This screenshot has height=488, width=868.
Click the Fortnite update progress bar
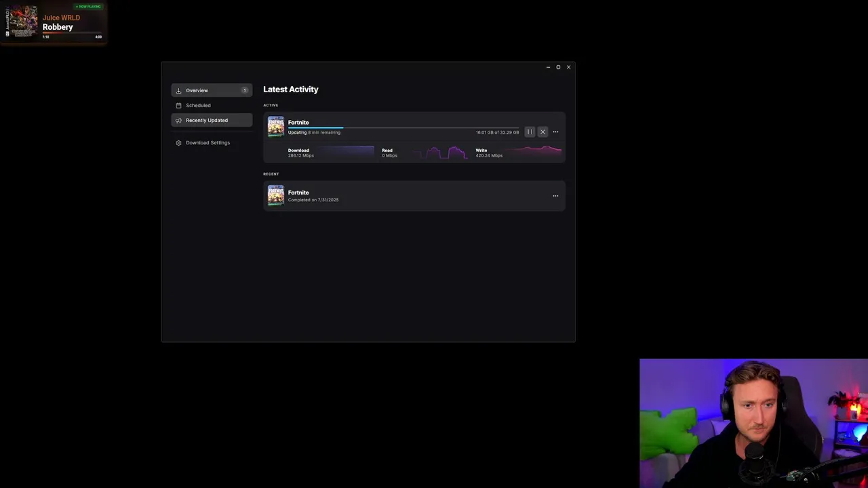point(403,127)
